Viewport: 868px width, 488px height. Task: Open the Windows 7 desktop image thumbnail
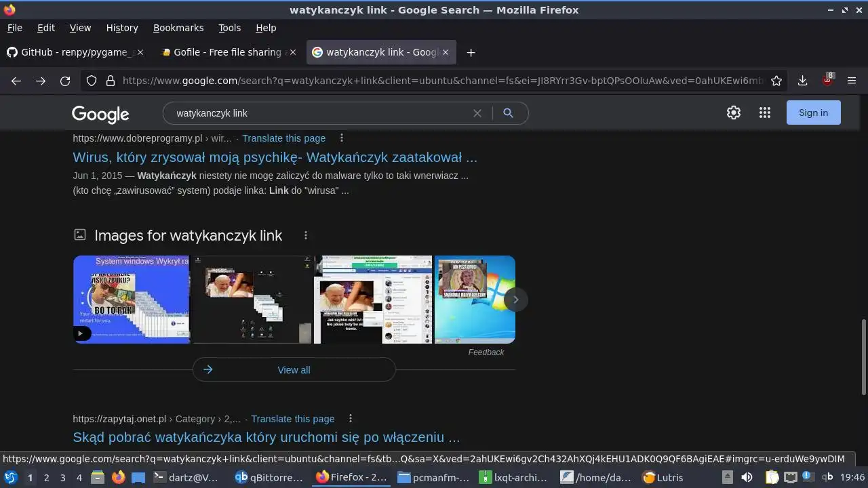point(475,300)
